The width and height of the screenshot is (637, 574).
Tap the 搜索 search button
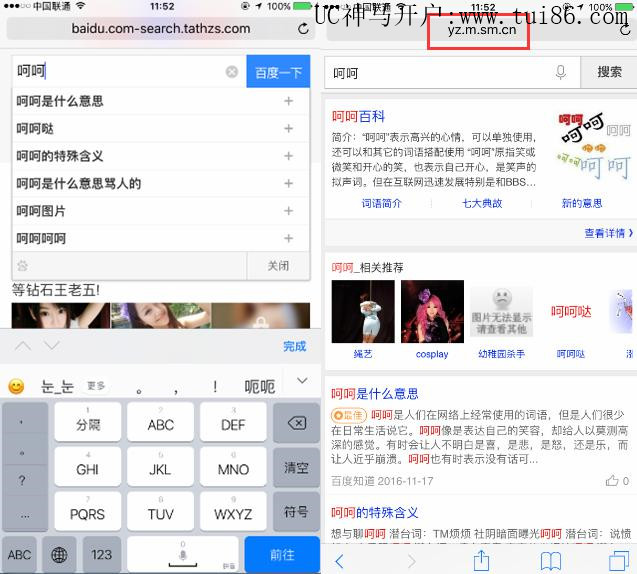tap(609, 72)
